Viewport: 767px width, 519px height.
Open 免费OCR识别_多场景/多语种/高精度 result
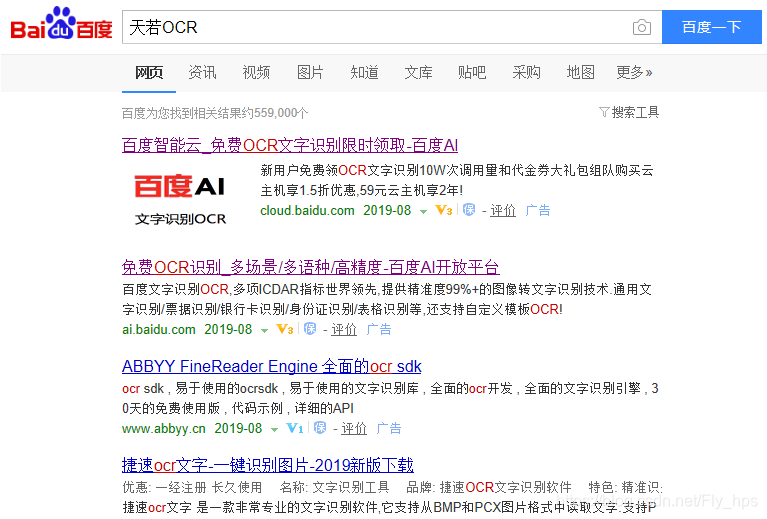click(310, 267)
